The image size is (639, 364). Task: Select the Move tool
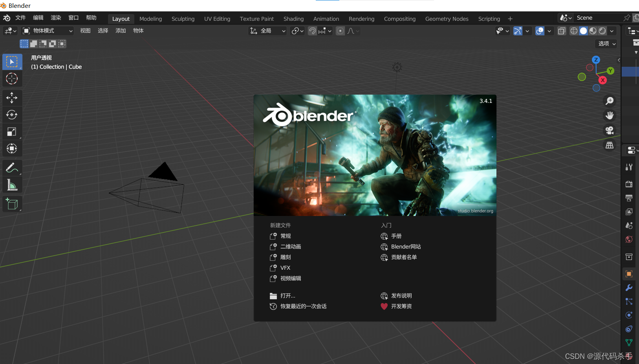(12, 98)
